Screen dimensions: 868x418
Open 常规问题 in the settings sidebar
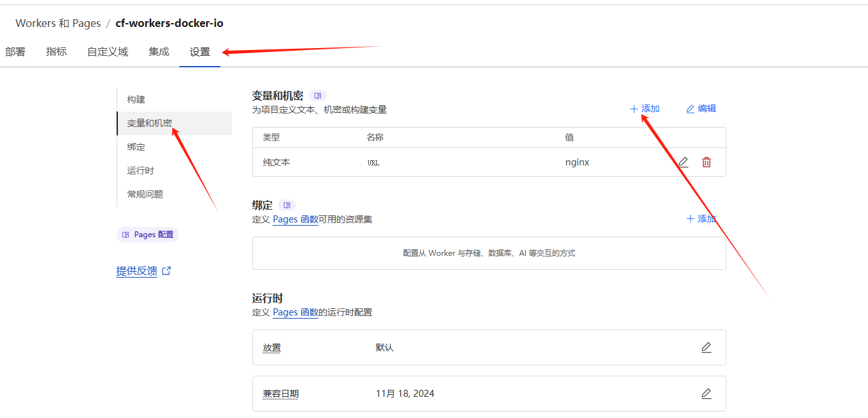pos(145,194)
